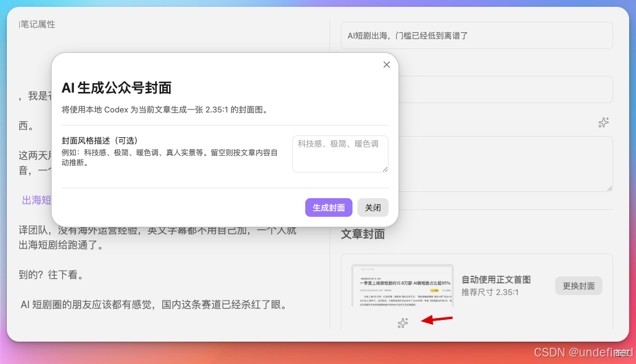
Task: Click the 更换封面 button
Action: tap(578, 286)
